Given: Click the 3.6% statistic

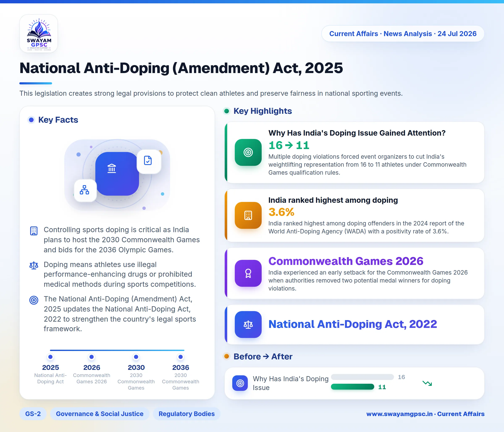Looking at the screenshot, I should pos(281,212).
